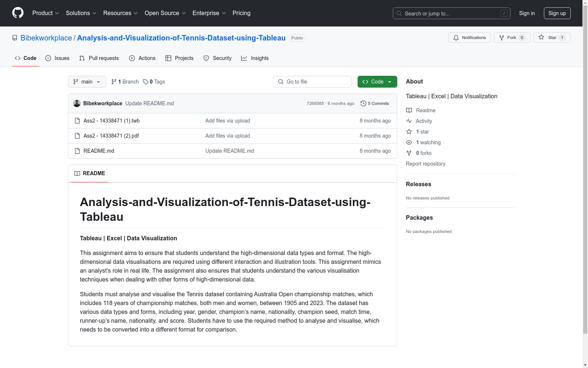Click file icon for README.md
Viewport: 588px width, 368px height.
pos(77,151)
